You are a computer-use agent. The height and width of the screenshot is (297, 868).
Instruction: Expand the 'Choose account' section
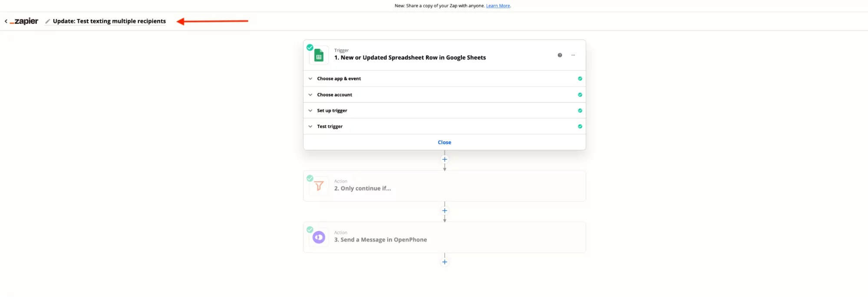(x=444, y=95)
